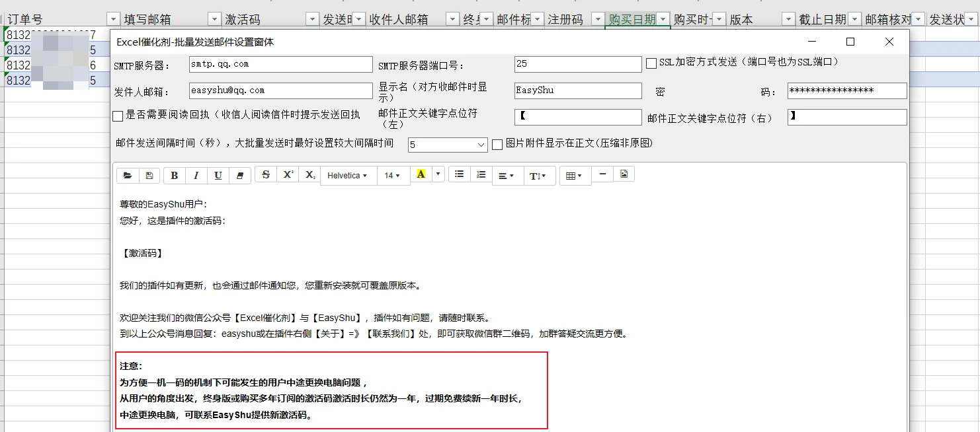Open filter dropdown for 版本 column
Screen dimensions: 980x432
[x=788, y=19]
